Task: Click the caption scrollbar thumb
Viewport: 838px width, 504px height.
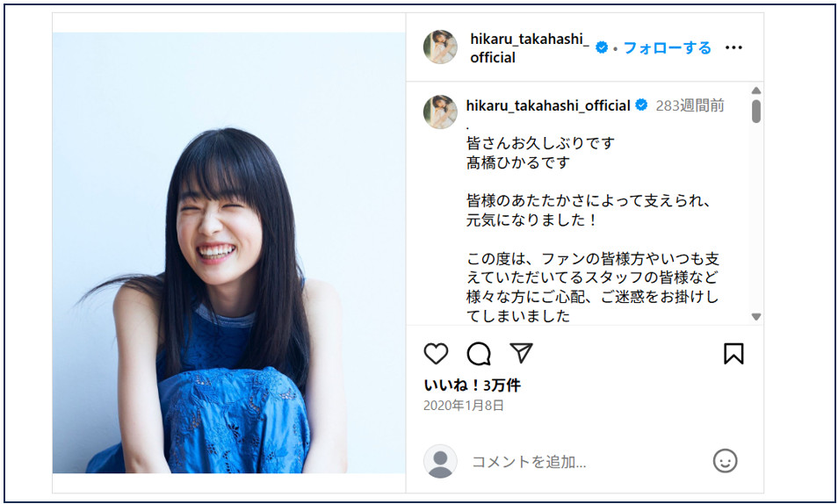Action: pos(755,112)
